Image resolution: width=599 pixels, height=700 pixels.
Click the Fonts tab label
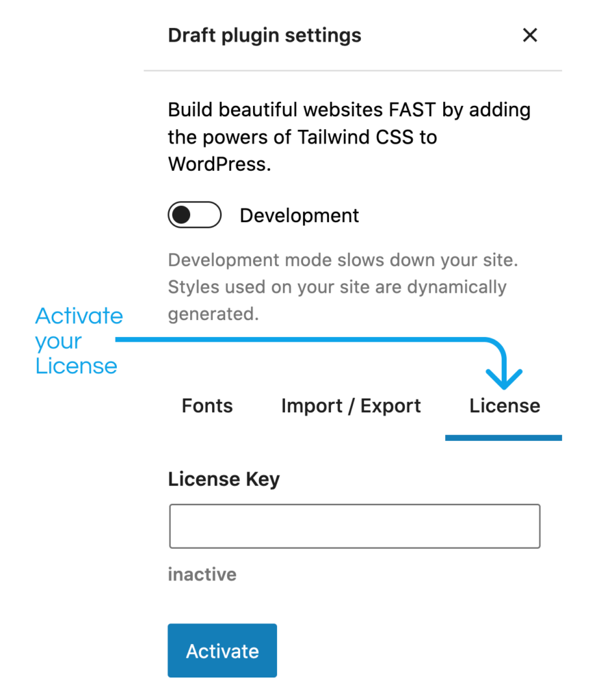tap(207, 405)
